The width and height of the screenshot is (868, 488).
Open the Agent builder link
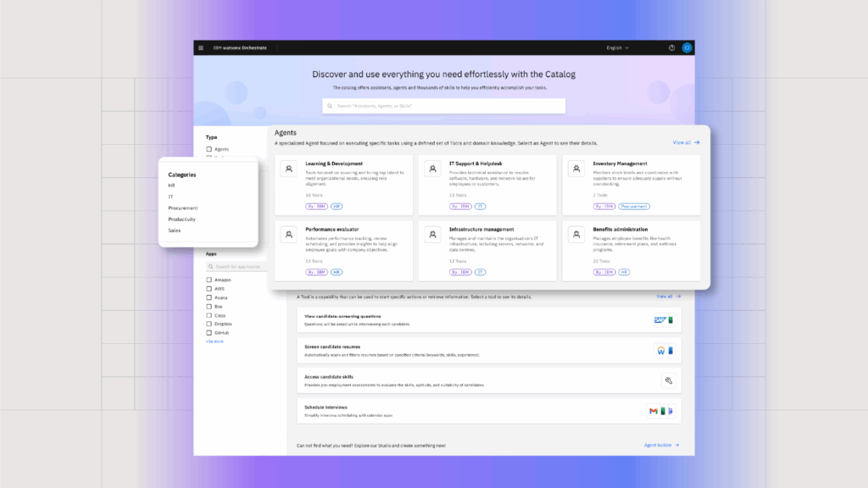pyautogui.click(x=661, y=445)
